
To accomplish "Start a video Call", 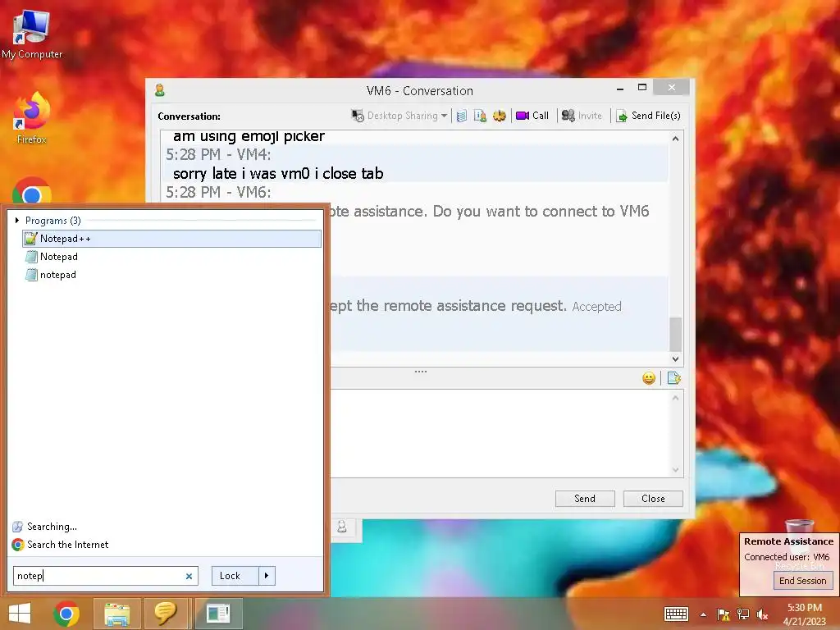I will 532,116.
